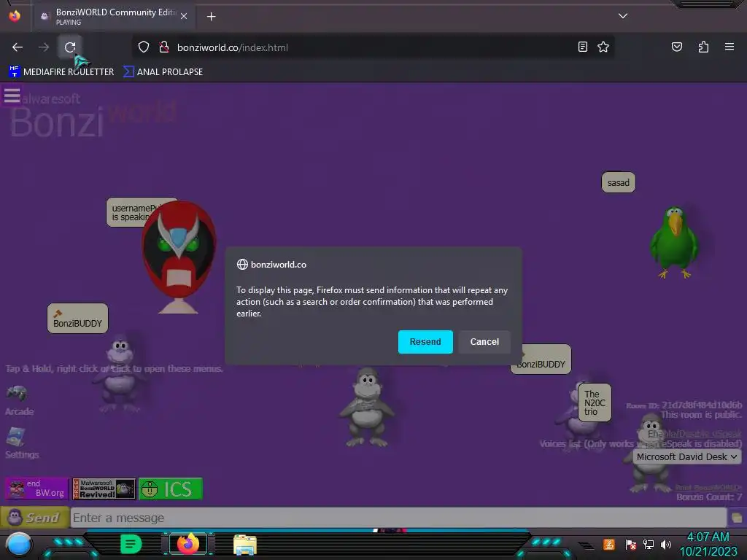Click the orange Java tray icon
Viewport: 747px width, 560px height.
click(x=609, y=544)
